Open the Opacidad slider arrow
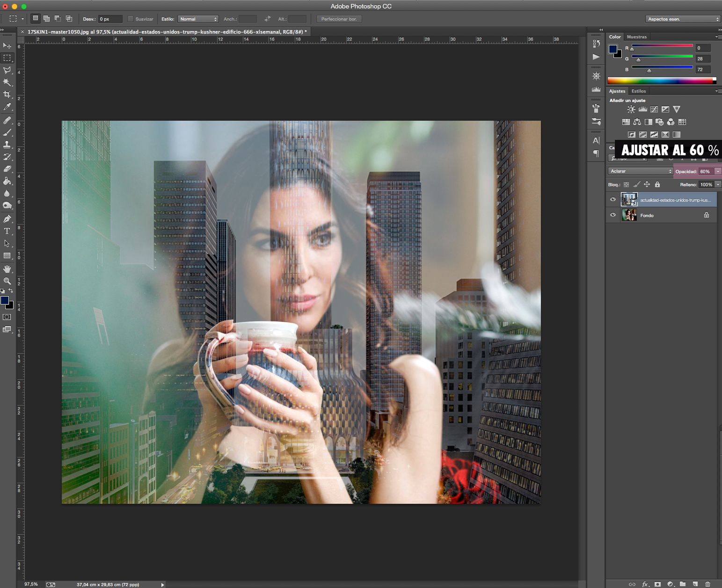This screenshot has height=588, width=722. tap(718, 172)
